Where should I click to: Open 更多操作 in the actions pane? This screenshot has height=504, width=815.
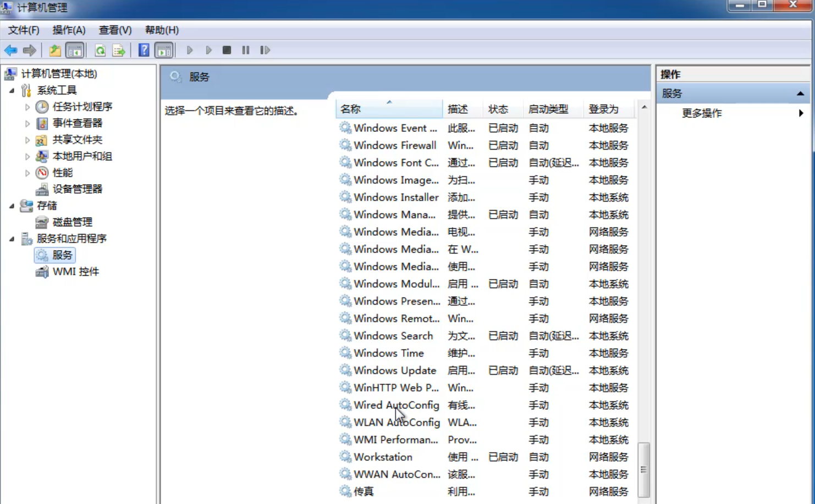702,113
